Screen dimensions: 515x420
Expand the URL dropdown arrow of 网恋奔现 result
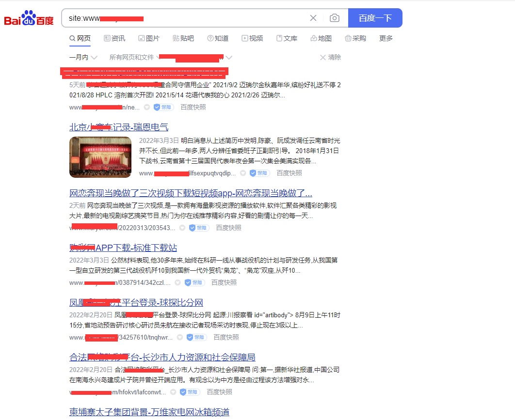[x=182, y=228]
